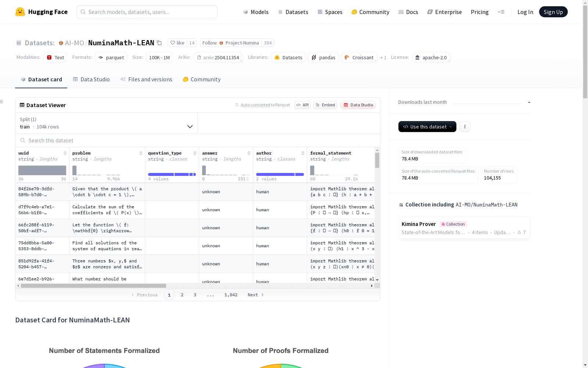
Task: Follow Project-Numina
Action: click(231, 43)
